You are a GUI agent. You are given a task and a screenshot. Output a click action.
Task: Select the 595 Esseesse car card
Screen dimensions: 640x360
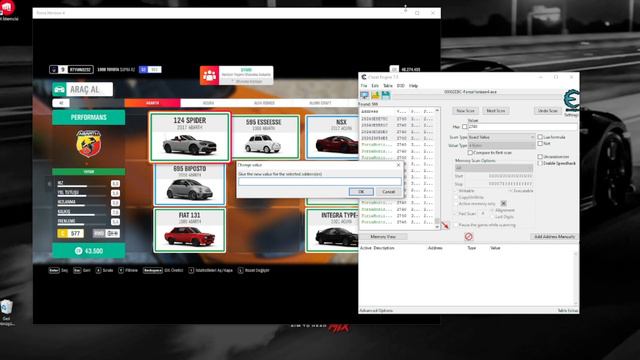point(264,137)
